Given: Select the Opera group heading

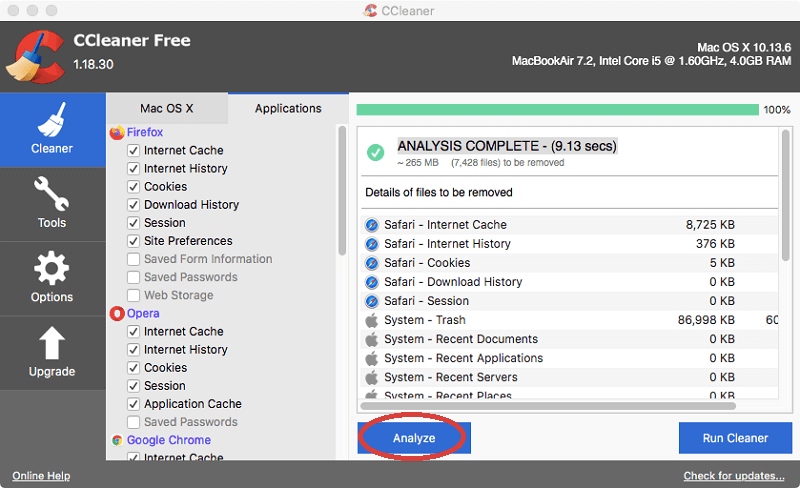Looking at the screenshot, I should click(143, 313).
